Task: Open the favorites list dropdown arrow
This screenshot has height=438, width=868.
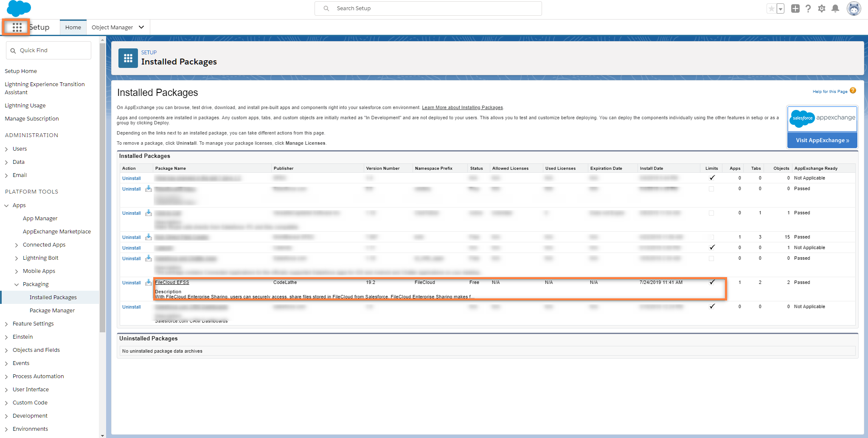Action: (x=781, y=9)
